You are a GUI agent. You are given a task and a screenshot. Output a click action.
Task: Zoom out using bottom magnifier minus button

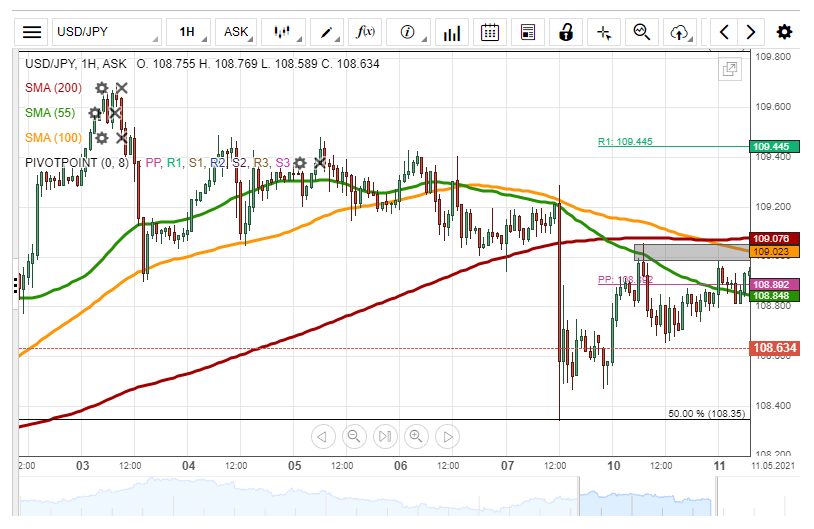click(x=353, y=436)
